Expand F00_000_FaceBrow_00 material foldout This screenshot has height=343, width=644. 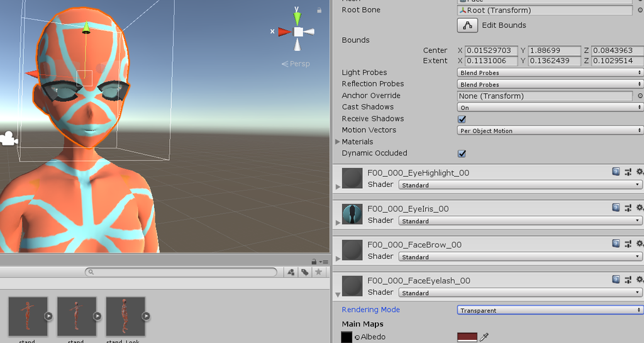click(x=338, y=259)
